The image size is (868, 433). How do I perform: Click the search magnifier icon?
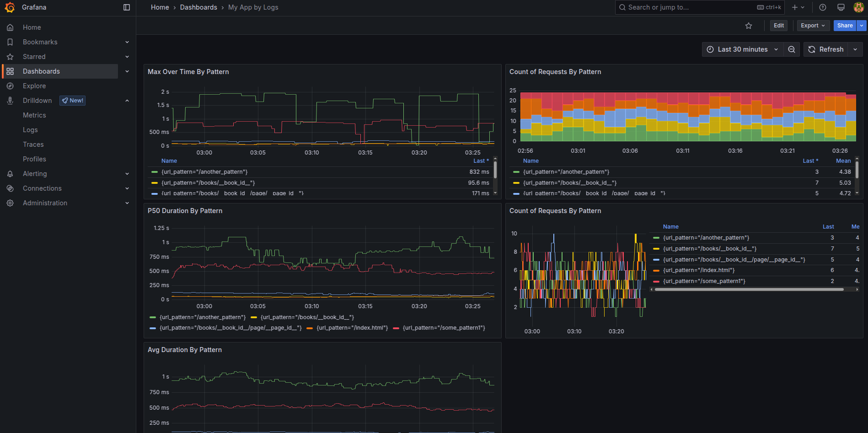(x=622, y=7)
